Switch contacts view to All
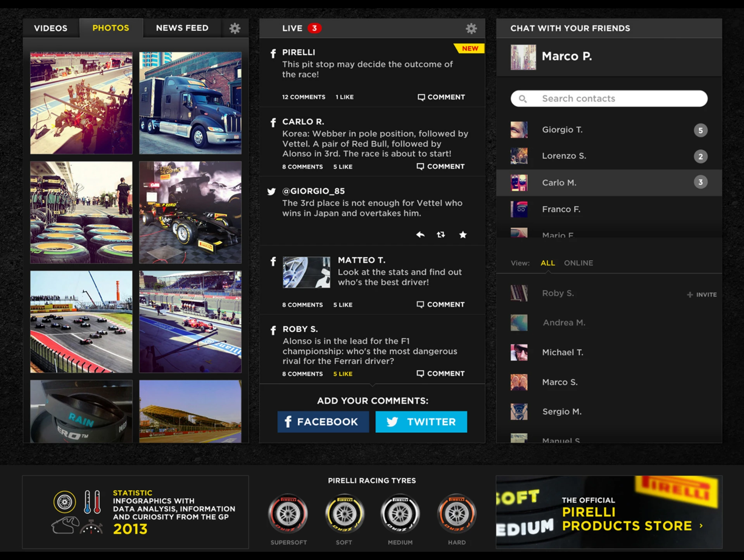This screenshot has width=744, height=560. pyautogui.click(x=547, y=263)
